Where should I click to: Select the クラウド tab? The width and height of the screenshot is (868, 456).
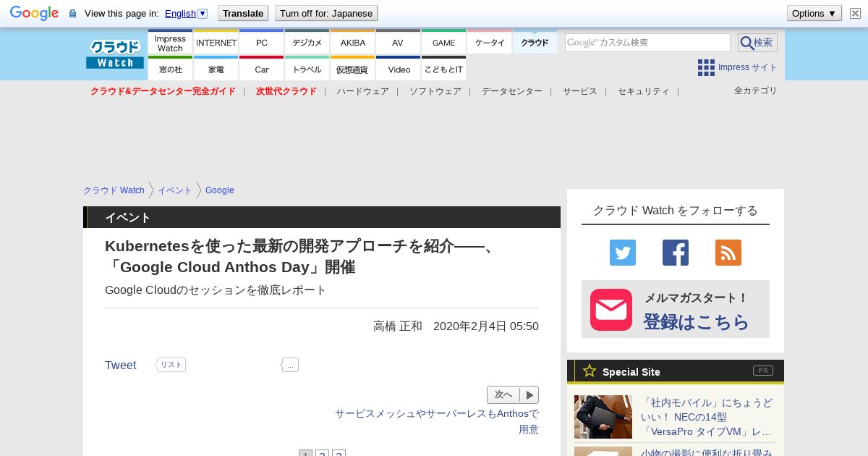[x=535, y=43]
